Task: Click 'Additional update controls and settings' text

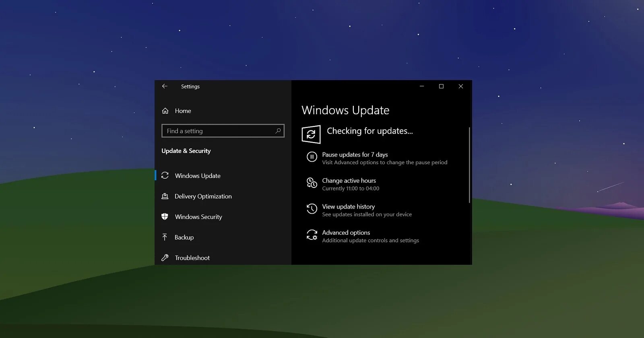Action: pyautogui.click(x=371, y=240)
